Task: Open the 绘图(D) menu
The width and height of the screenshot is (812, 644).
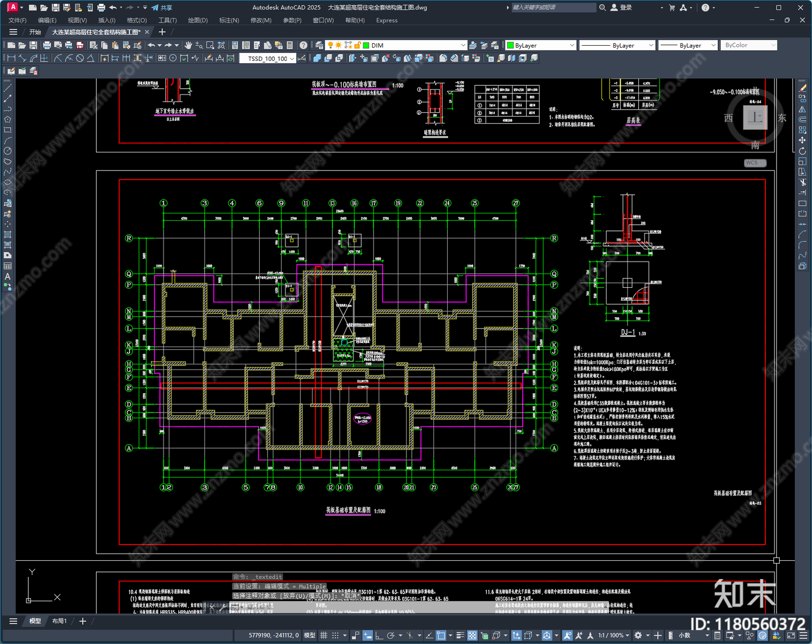Action: coord(198,20)
